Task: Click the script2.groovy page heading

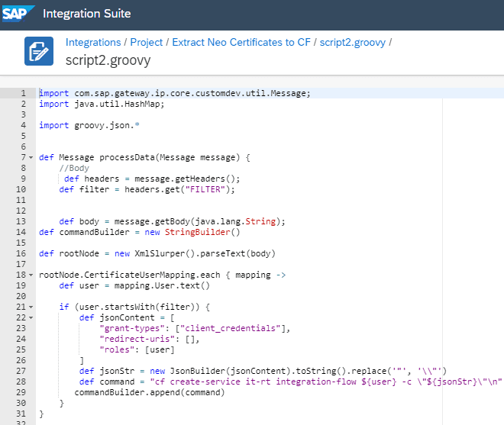Action: 108,60
